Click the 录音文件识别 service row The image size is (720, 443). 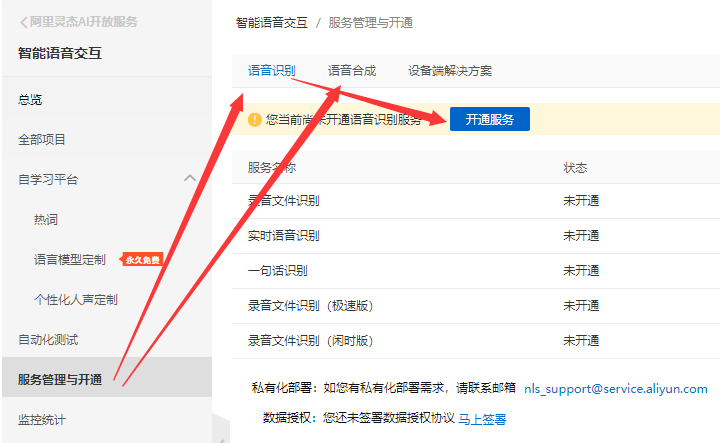coord(476,201)
